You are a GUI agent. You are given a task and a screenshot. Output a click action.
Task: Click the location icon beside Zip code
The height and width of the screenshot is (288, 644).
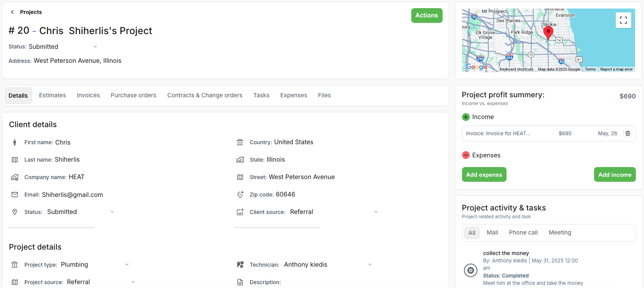pyautogui.click(x=240, y=195)
